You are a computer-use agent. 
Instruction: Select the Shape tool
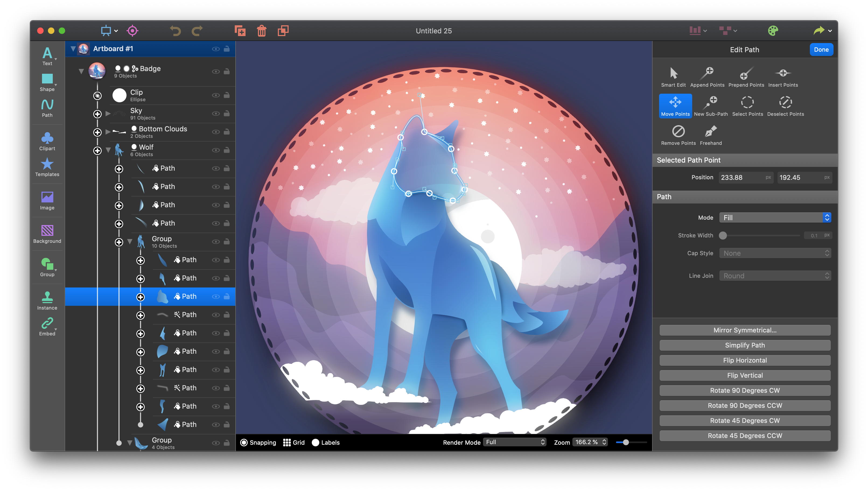(47, 82)
